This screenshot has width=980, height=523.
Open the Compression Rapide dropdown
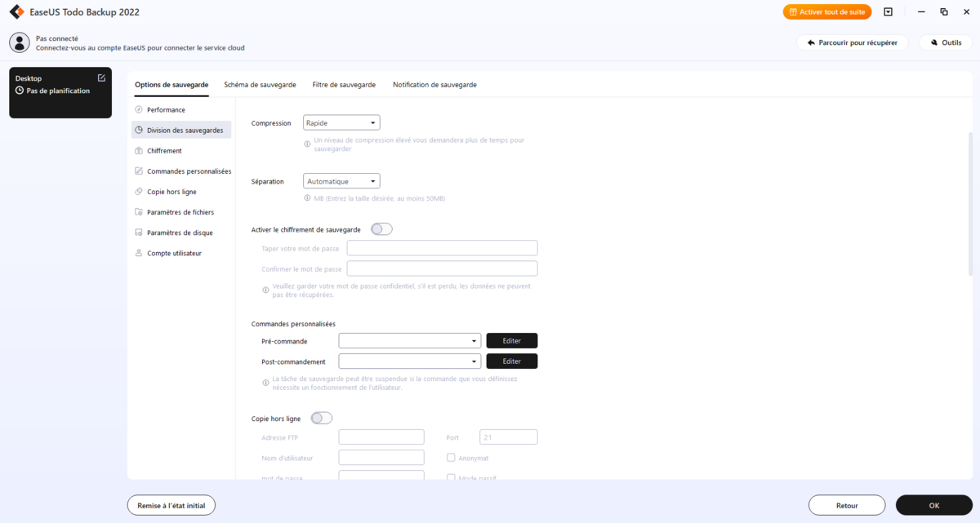(341, 123)
